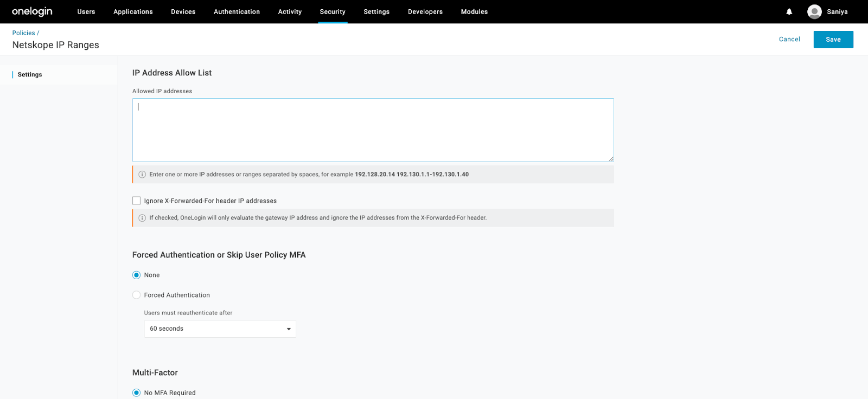Screen dimensions: 868x399
Task: Click the Netskope IP Ranges title
Action: (56, 45)
